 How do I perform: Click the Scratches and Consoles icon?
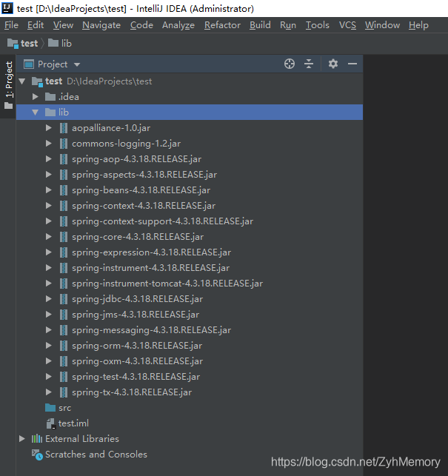[37, 455]
